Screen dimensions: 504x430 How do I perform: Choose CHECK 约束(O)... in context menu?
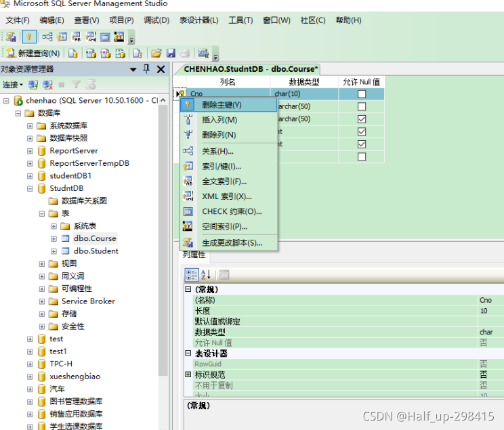coord(228,211)
